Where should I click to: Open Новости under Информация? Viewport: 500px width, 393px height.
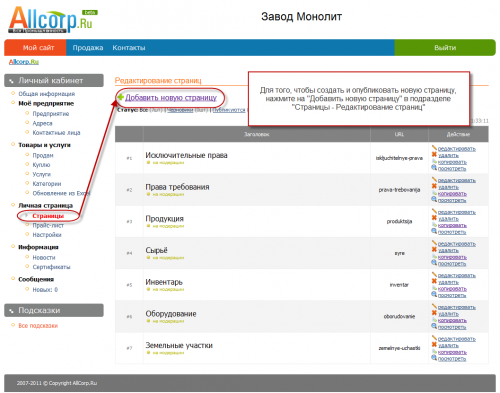(44, 258)
